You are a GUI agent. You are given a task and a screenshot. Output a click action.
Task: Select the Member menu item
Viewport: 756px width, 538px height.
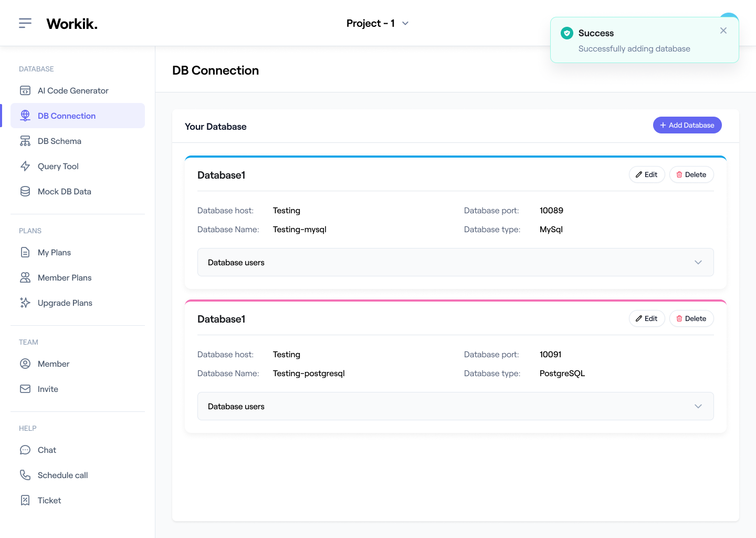[54, 364]
